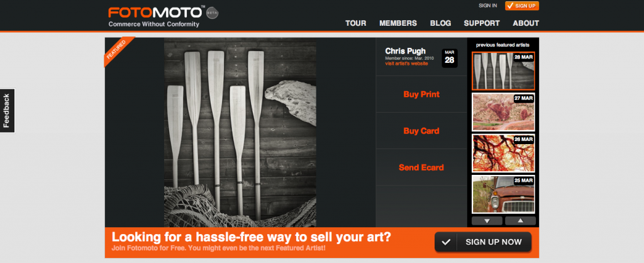Image resolution: width=644 pixels, height=263 pixels.
Task: Open the SUPPORT page
Action: point(482,23)
